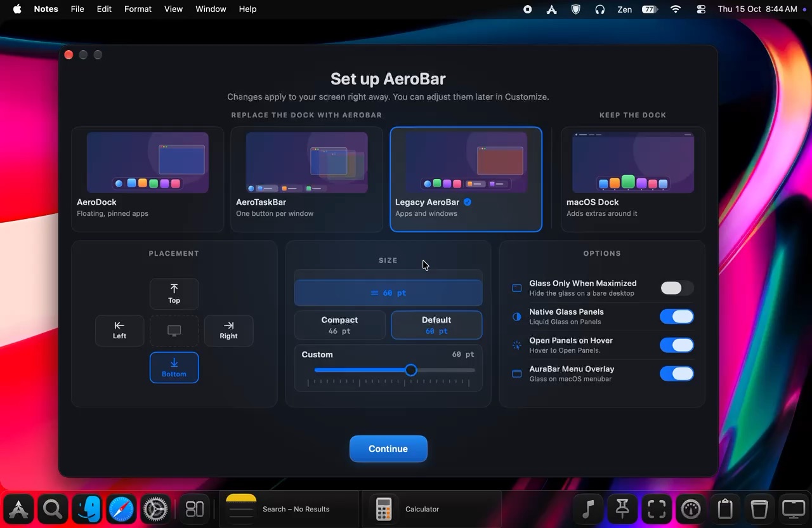
Task: Set placement to Top
Action: pos(174,294)
